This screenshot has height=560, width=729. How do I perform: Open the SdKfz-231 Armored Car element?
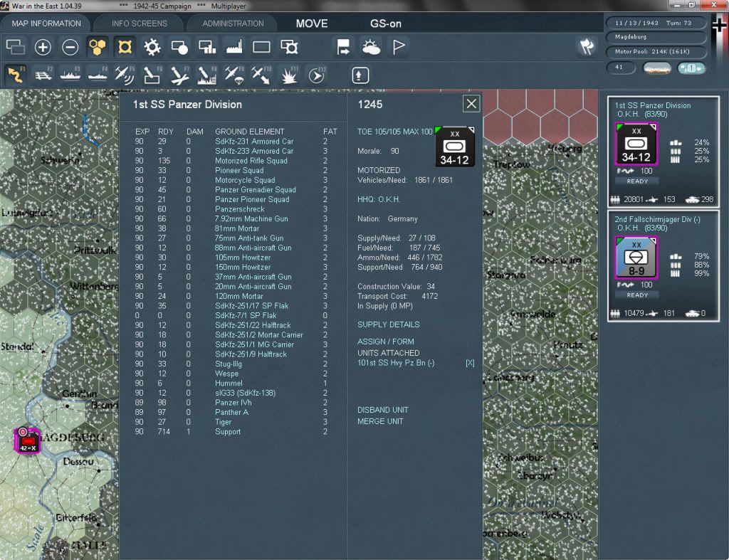(x=254, y=142)
